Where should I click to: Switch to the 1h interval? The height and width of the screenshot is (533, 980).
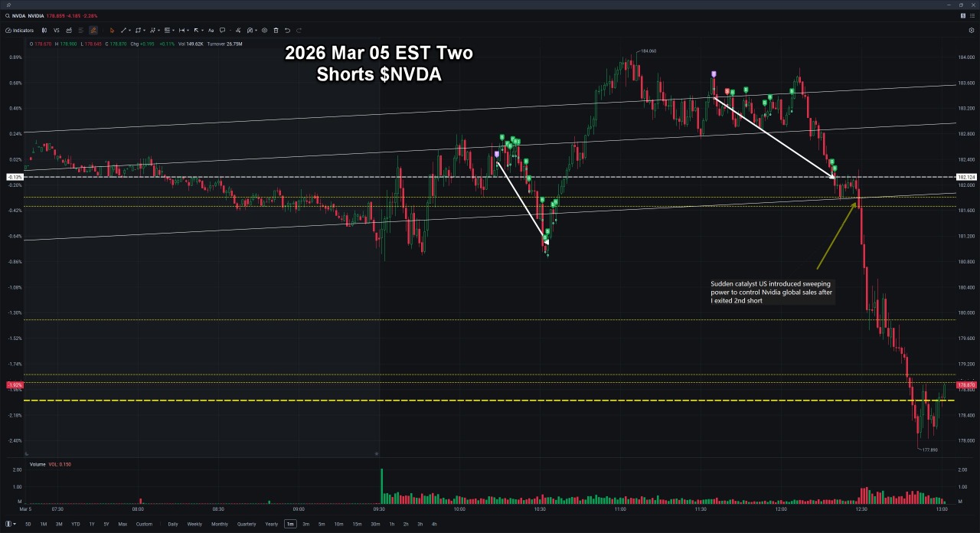(x=392, y=524)
